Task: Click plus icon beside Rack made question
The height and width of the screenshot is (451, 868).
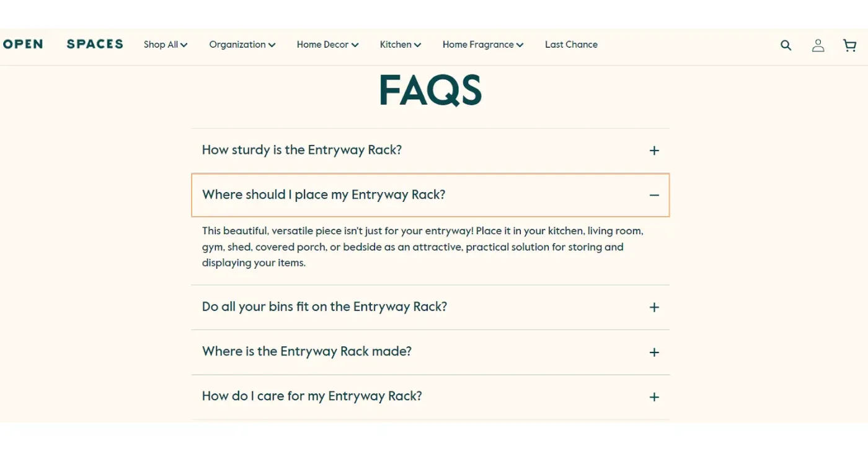Action: tap(654, 352)
